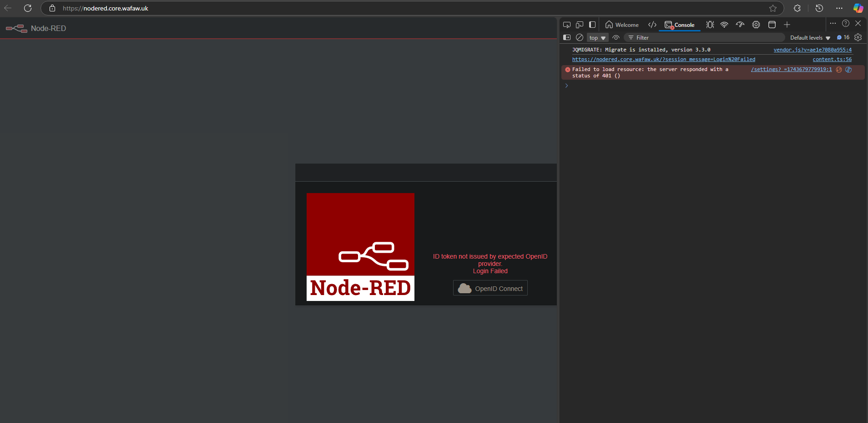Click the 'Failed to load resource' error text
Image resolution: width=868 pixels, height=423 pixels.
[650, 72]
